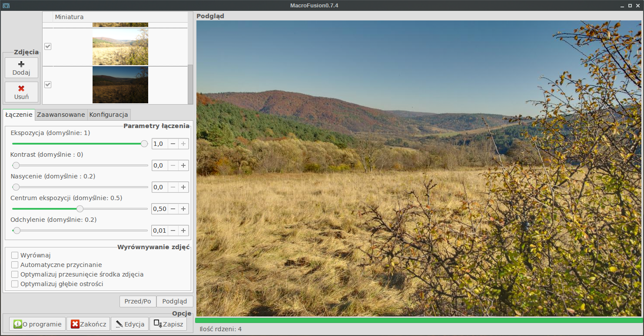Click the MacroFusion window icon in titlebar
The width and height of the screenshot is (644, 336).
coord(6,5)
